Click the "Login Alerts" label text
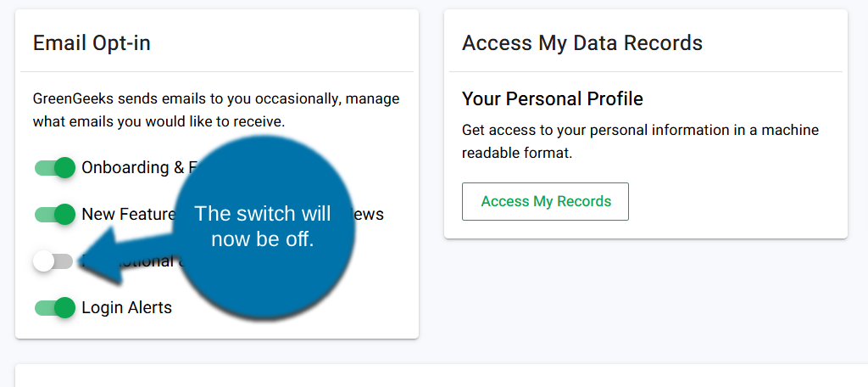The image size is (868, 387). (x=126, y=307)
